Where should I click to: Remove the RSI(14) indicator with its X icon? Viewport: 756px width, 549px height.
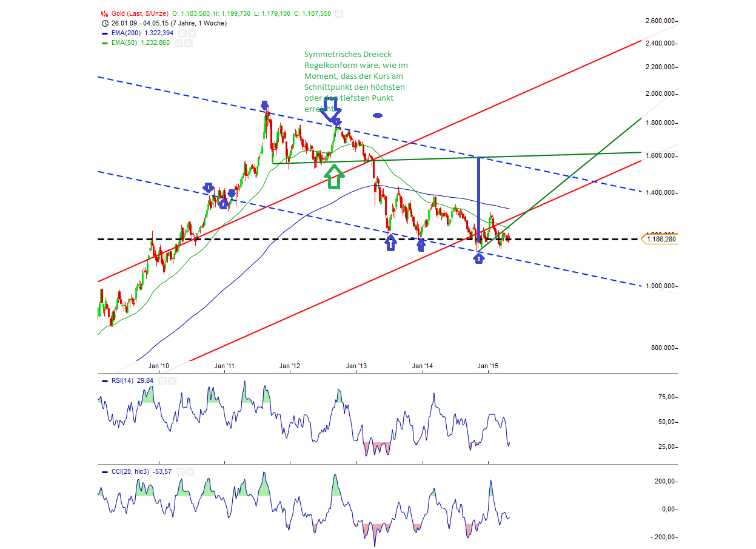(x=172, y=381)
